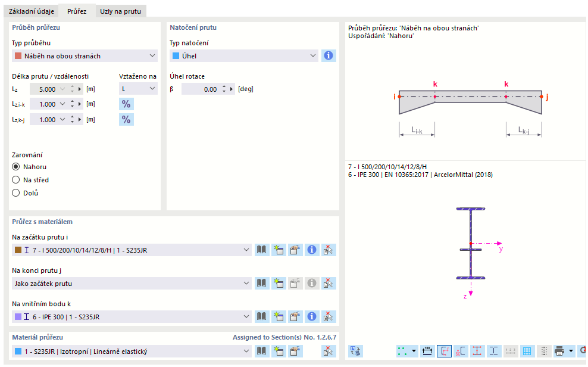Open Typ průběhu dropdown

pyautogui.click(x=152, y=56)
